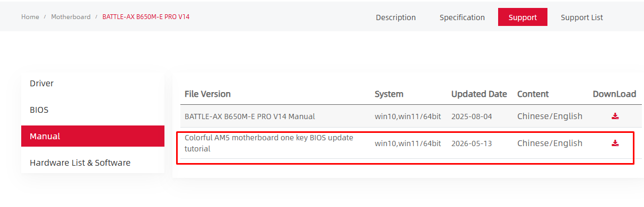Download the AM5 BIOS update tutorial file
This screenshot has height=207, width=644.
[x=615, y=143]
